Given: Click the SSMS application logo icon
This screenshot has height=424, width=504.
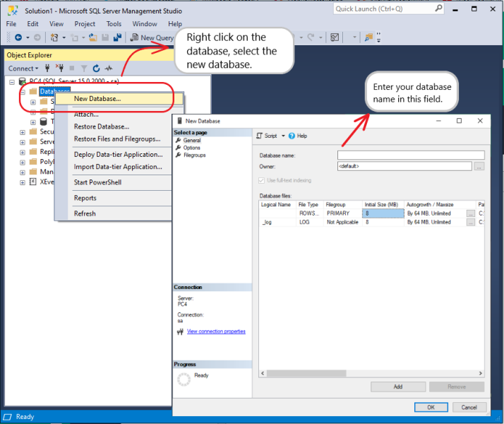Looking at the screenshot, I should pos(13,11).
